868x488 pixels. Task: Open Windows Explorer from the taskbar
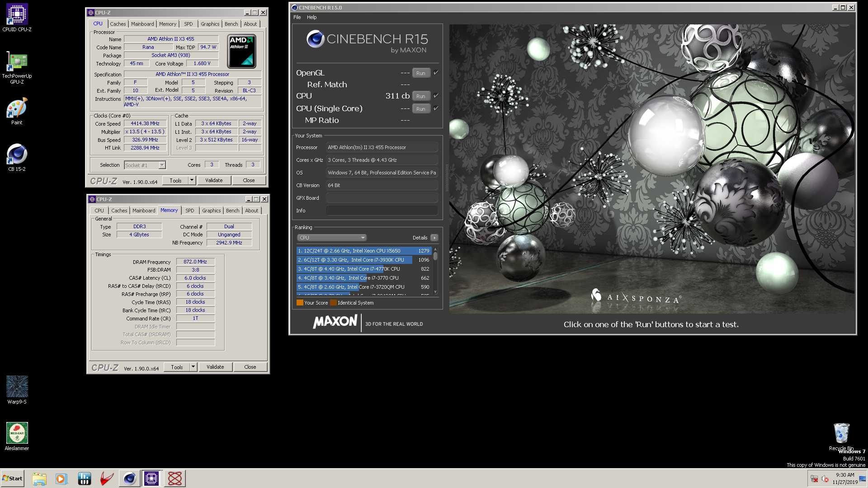39,479
